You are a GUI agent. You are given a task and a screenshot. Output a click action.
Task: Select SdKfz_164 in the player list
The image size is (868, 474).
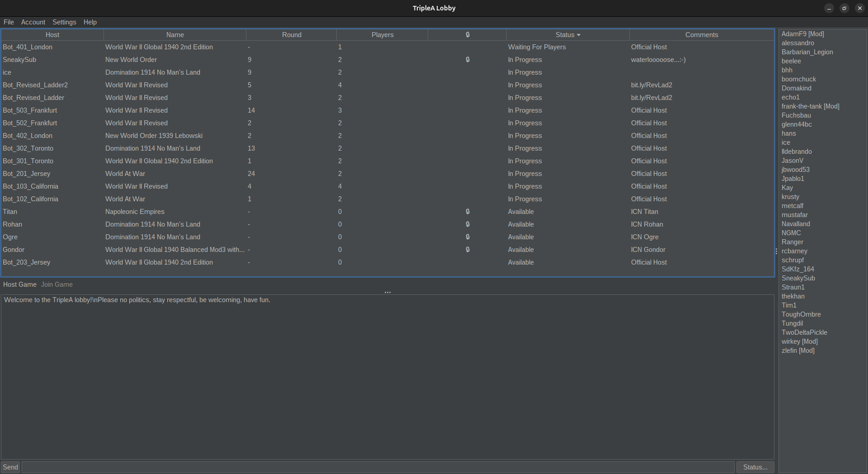click(798, 269)
